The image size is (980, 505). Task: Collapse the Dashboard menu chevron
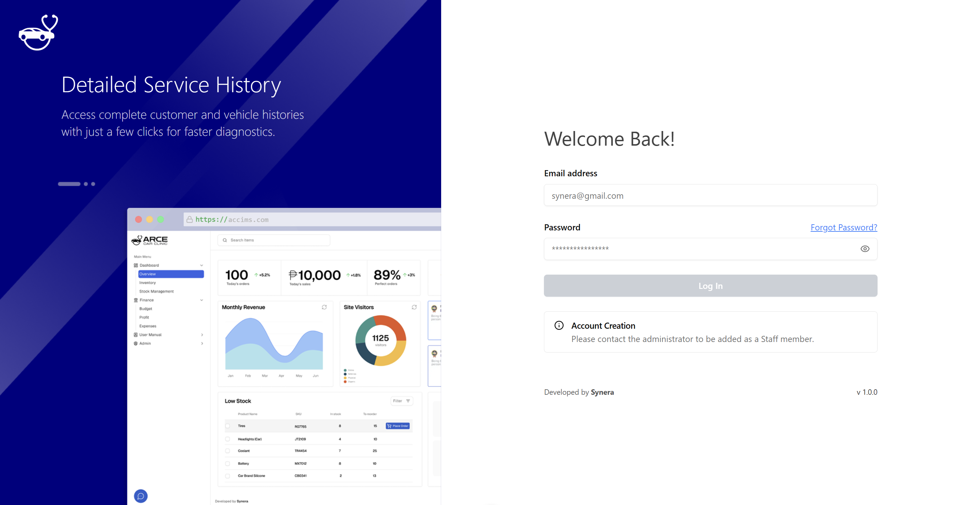coord(202,265)
